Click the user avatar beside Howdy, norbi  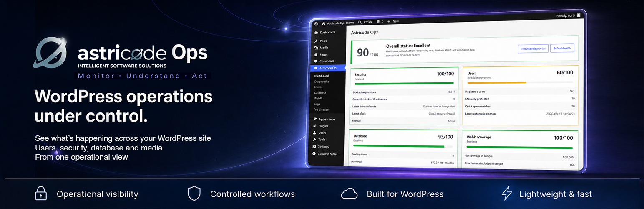579,15
